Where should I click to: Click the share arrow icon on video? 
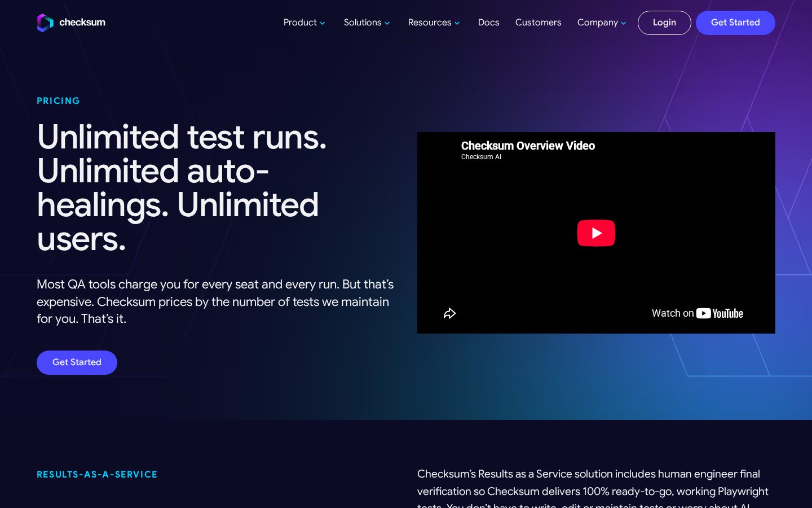pyautogui.click(x=449, y=313)
